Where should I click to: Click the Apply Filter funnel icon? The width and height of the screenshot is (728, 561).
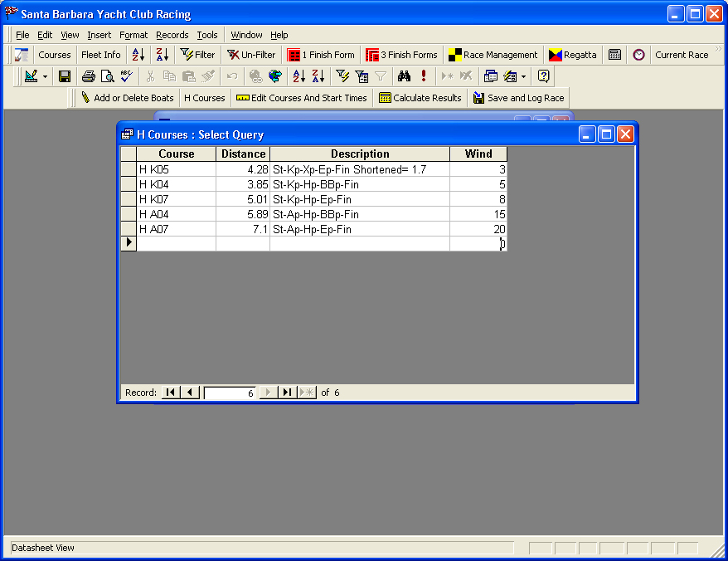pos(381,76)
